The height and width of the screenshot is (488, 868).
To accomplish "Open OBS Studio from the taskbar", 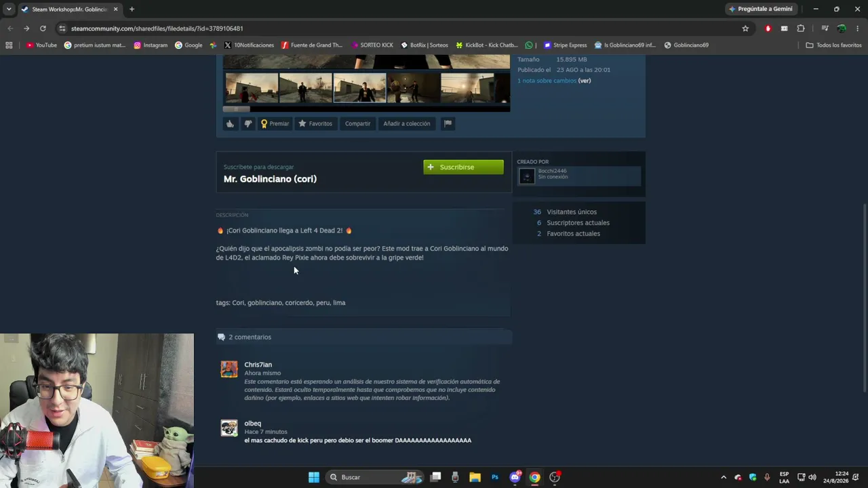I will click(x=555, y=477).
